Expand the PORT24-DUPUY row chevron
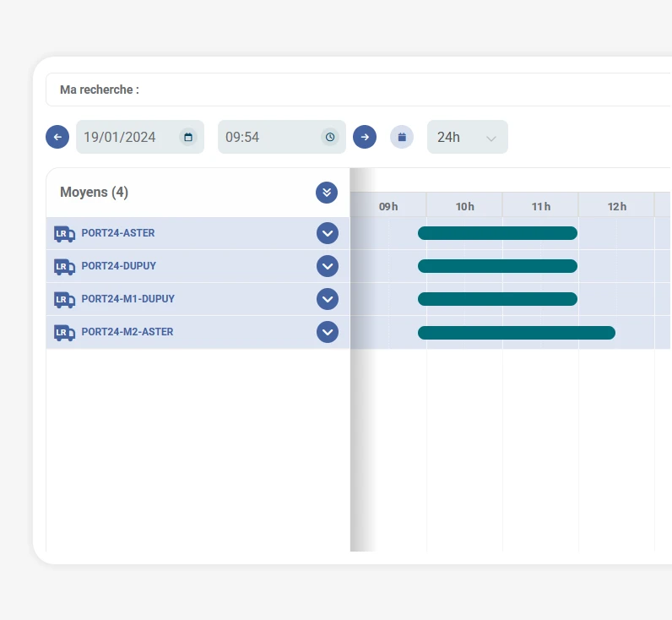Image resolution: width=672 pixels, height=620 pixels. pyautogui.click(x=328, y=267)
